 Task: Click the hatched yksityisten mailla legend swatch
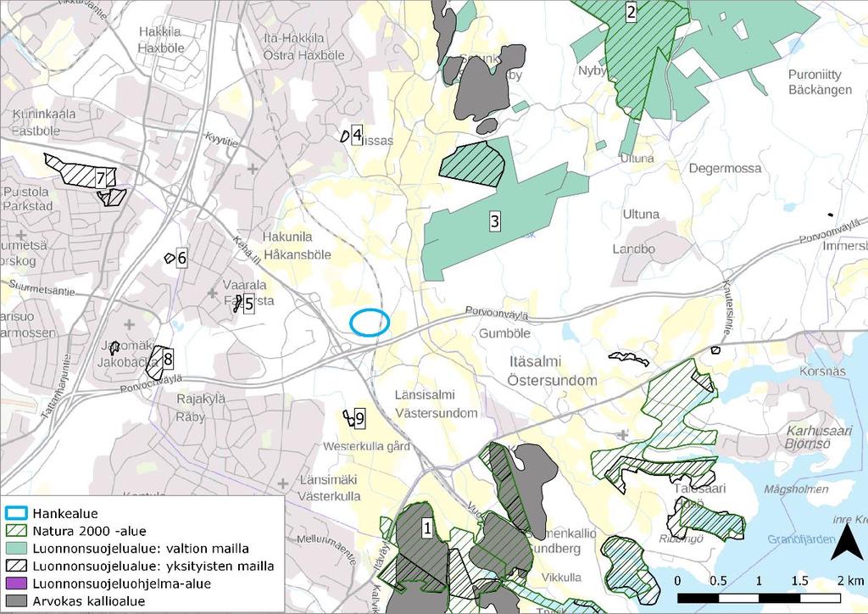click(16, 566)
